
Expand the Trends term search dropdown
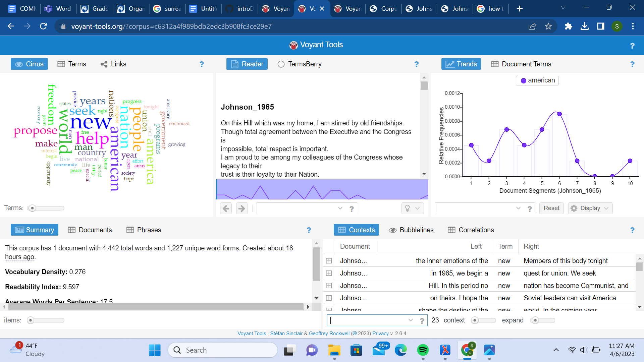pos(518,208)
